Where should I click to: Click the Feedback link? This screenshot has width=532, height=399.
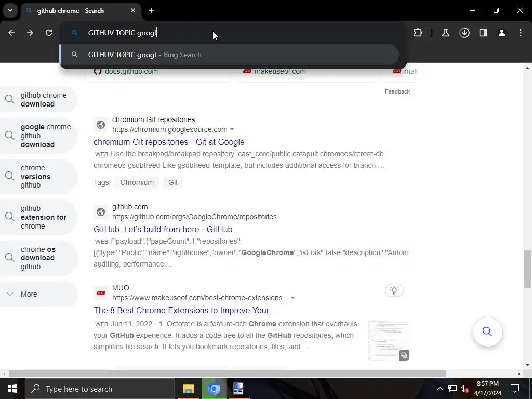click(397, 91)
